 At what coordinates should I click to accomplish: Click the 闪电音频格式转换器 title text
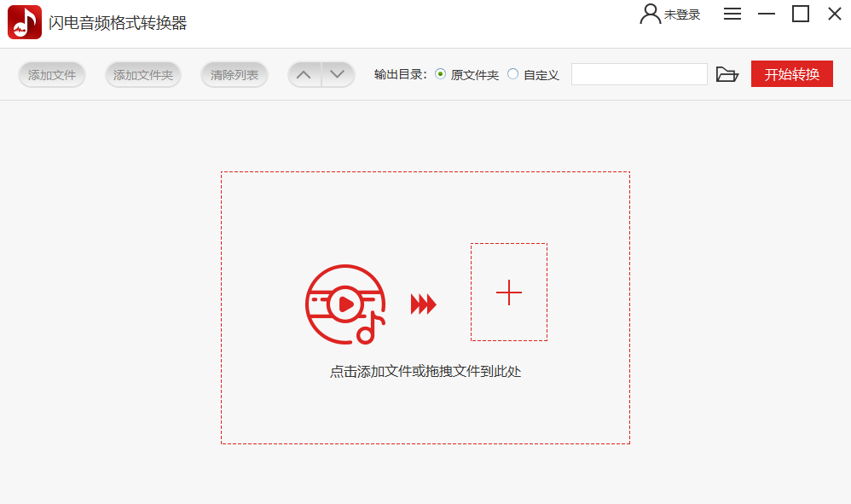[x=118, y=23]
